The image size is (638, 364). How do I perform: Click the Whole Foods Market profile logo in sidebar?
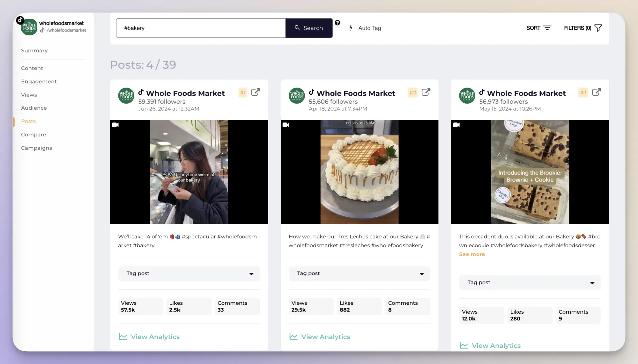pos(29,27)
